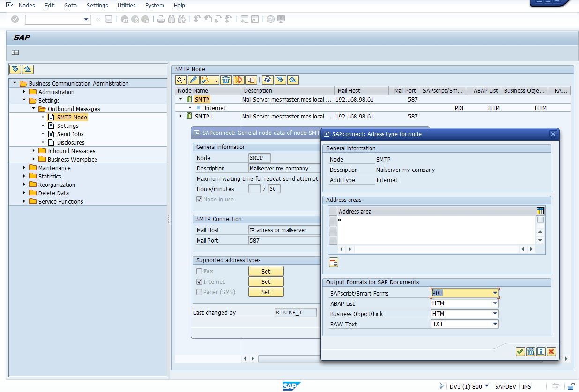Expand the Inbound Messages folder
The width and height of the screenshot is (579, 392).
(34, 151)
